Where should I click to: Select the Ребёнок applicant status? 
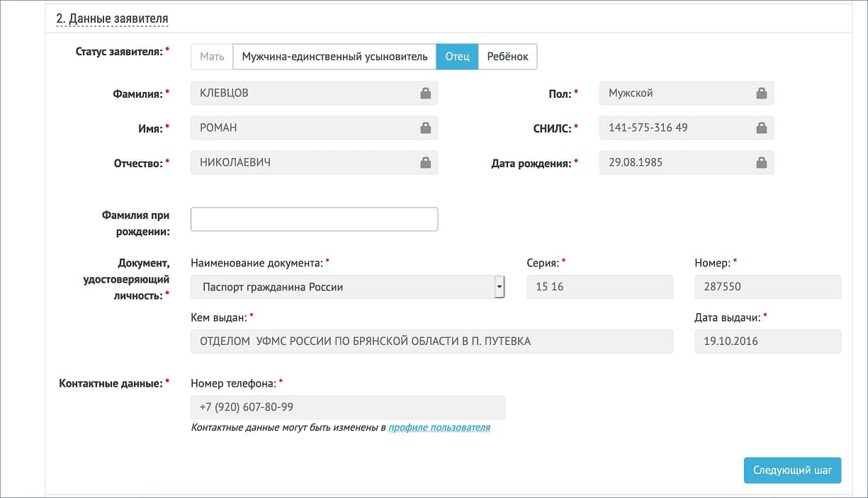507,57
